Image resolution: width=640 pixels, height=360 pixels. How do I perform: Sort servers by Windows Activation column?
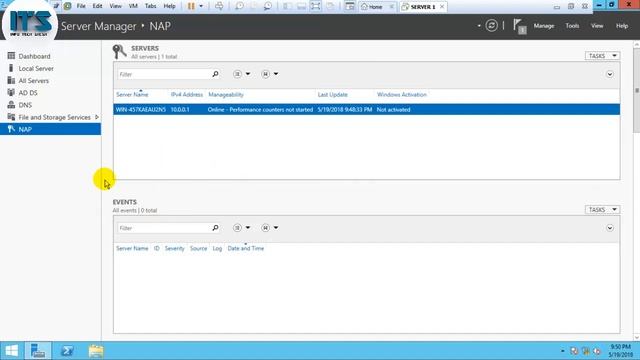click(402, 95)
